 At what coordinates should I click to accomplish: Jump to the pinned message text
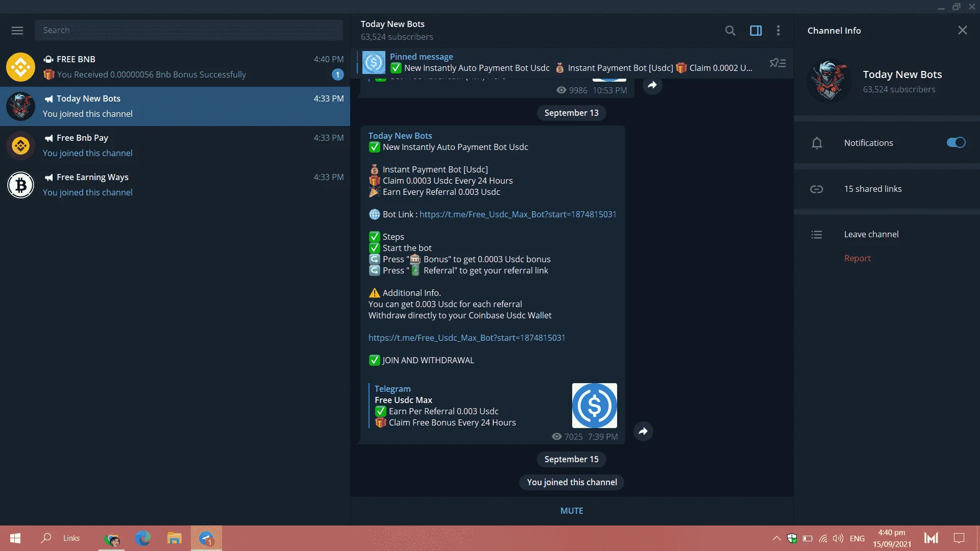point(571,68)
